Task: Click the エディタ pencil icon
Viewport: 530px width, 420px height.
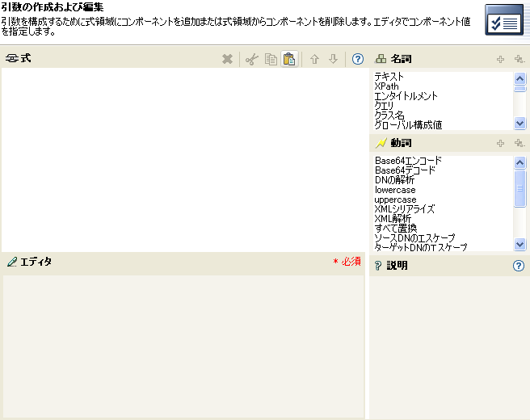Action: (12, 262)
